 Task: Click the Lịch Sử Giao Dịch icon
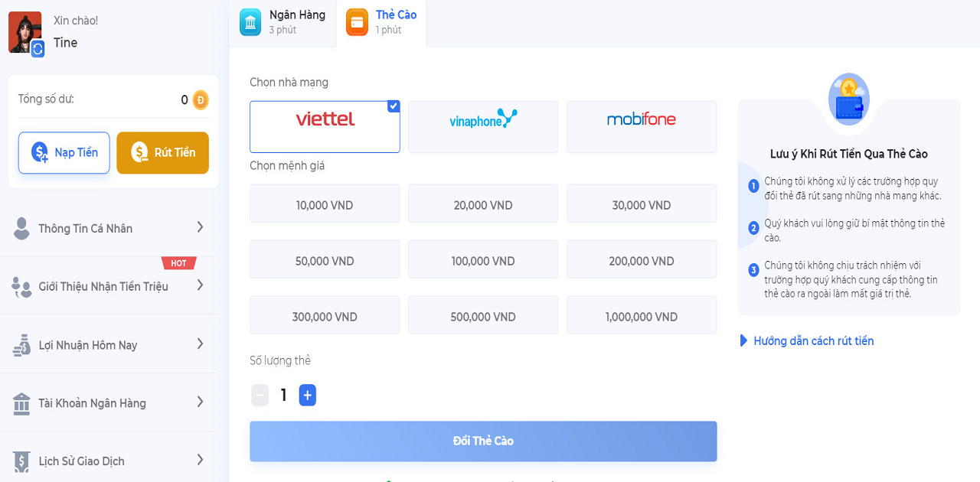(21, 461)
